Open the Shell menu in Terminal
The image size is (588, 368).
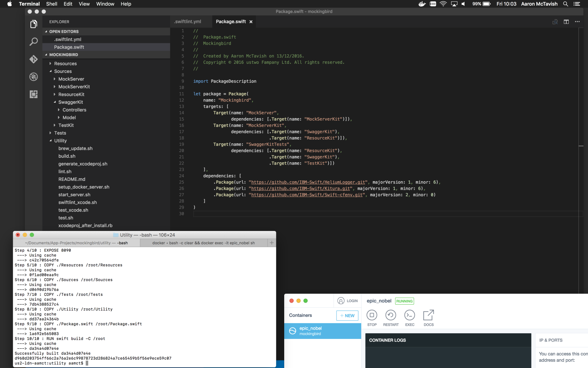pyautogui.click(x=52, y=4)
